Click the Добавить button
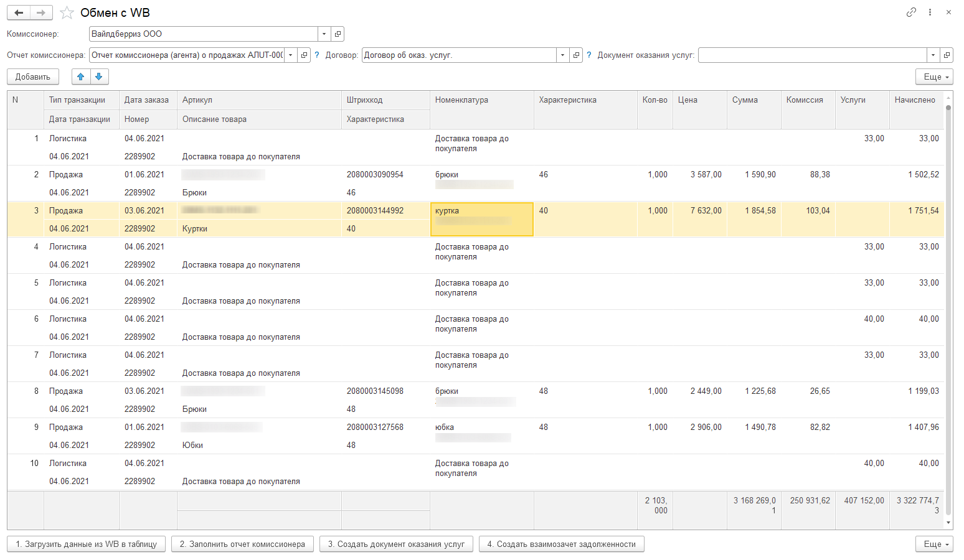The width and height of the screenshot is (964, 560). tap(33, 77)
